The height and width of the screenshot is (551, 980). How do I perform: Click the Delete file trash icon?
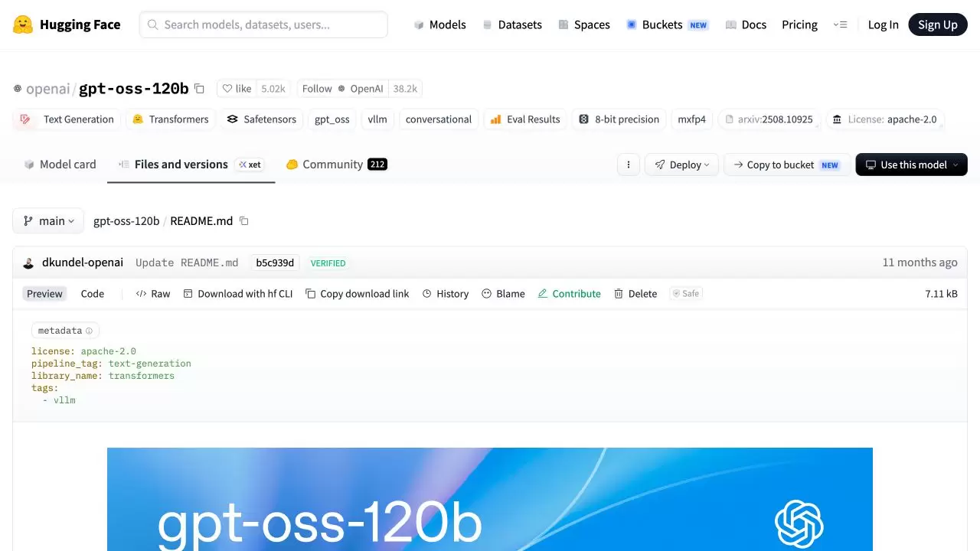619,294
